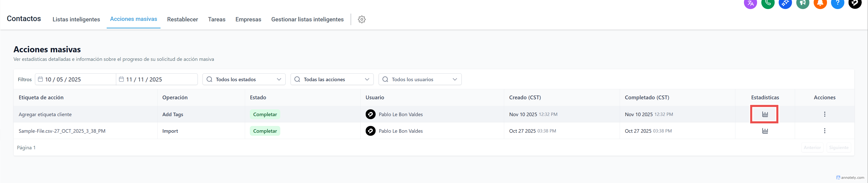Open the orange notifications bell
The image size is (868, 183).
[x=820, y=3]
